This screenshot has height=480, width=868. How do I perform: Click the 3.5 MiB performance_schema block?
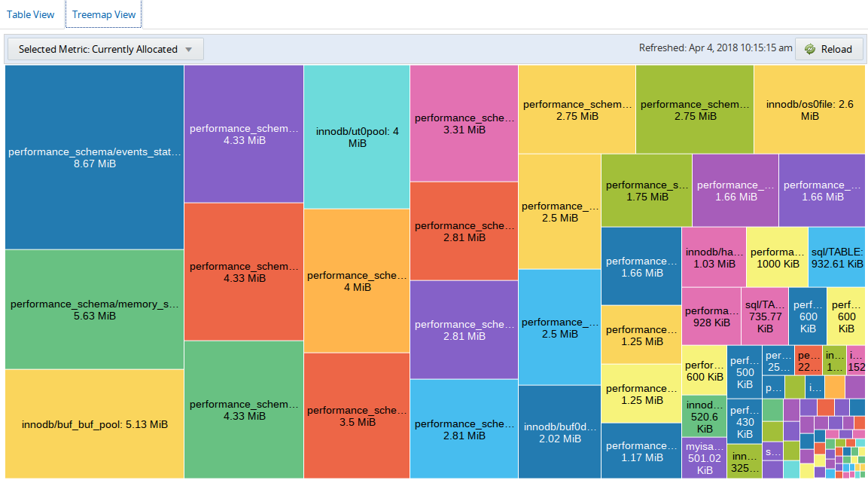357,416
